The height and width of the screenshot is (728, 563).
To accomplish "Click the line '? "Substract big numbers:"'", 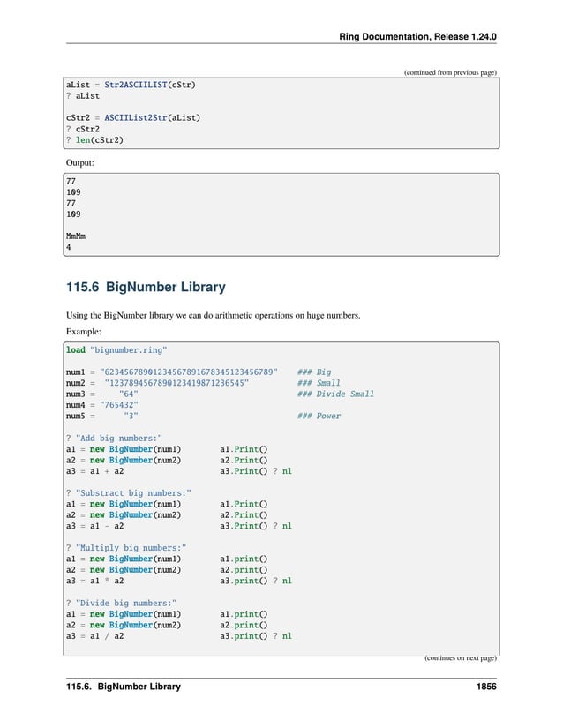I will coord(129,493).
